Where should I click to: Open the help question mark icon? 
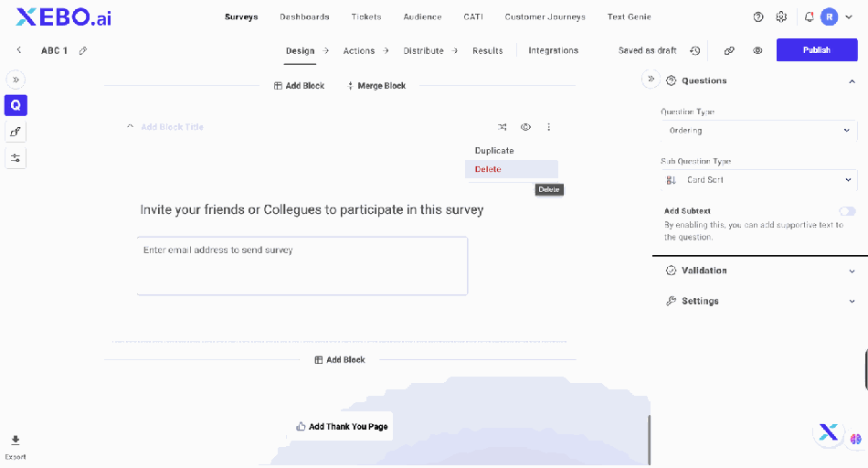click(x=758, y=17)
